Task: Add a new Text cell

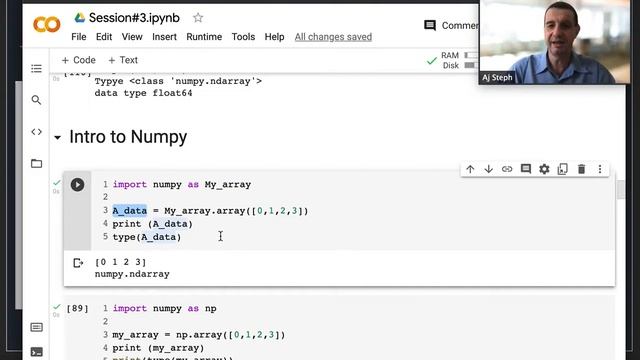Action: 123,60
